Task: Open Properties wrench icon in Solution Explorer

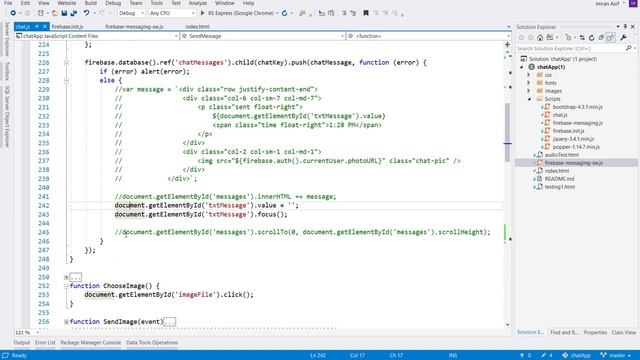Action: 623,38
